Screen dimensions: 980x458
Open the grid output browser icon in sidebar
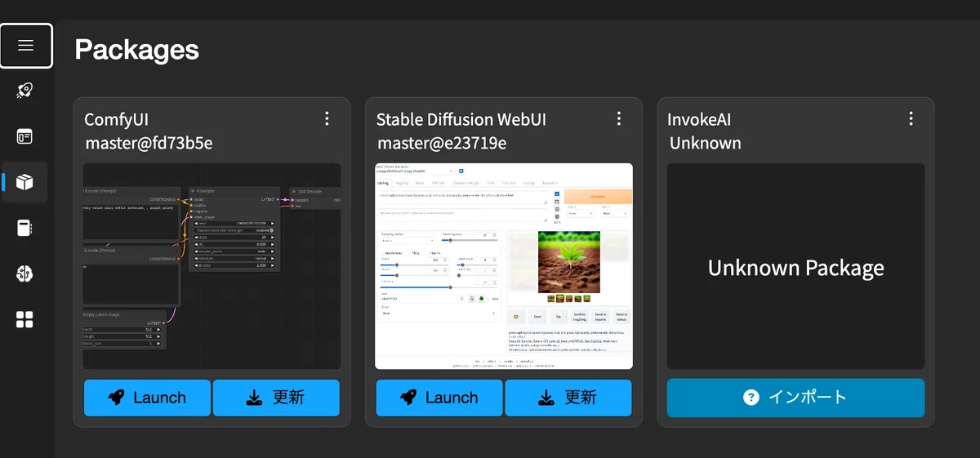click(25, 319)
